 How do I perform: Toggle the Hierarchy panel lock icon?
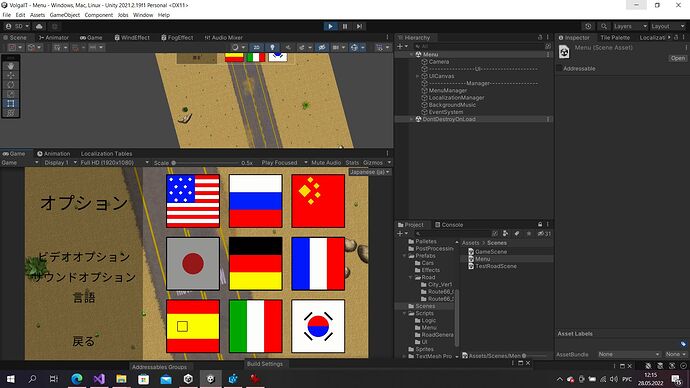click(x=540, y=37)
